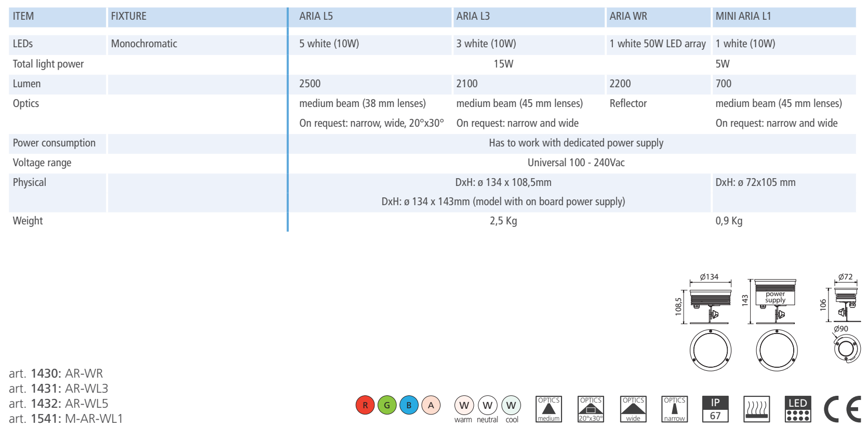868x428 pixels.
Task: Select the amber A color circle
Action: pos(431,405)
